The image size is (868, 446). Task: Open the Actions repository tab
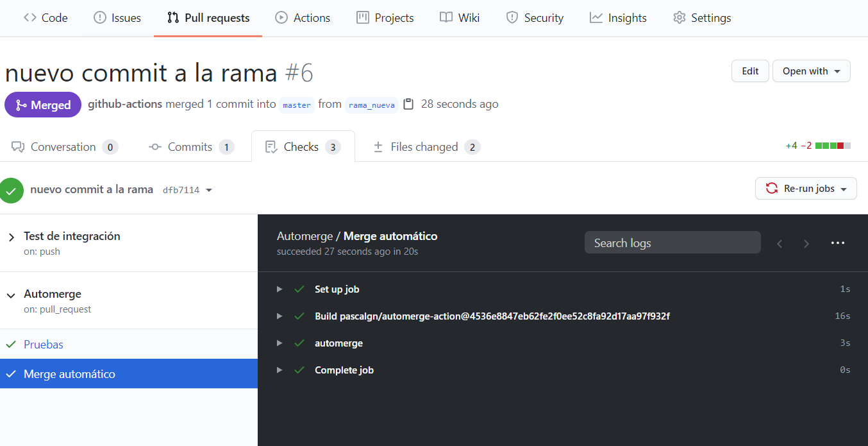coord(303,18)
